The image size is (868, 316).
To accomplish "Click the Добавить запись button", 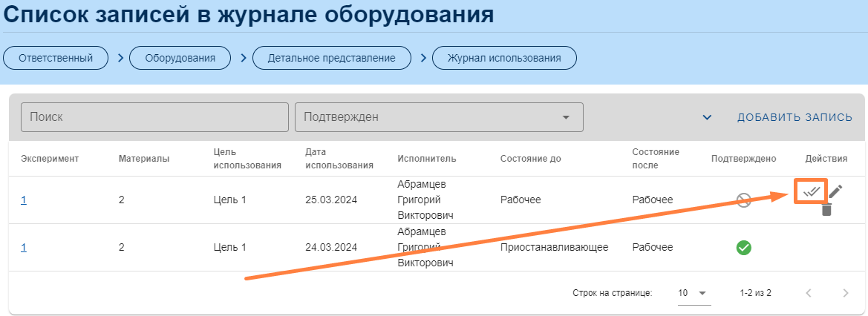I will 794,118.
